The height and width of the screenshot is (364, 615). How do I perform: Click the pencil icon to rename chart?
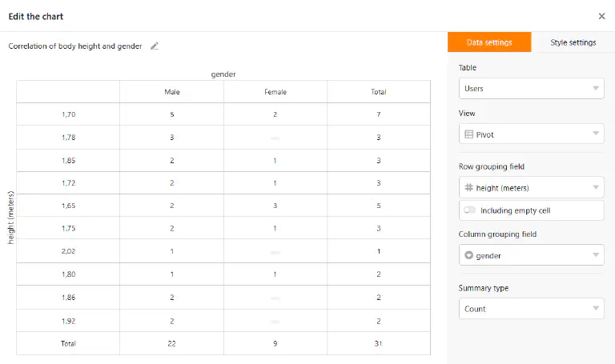[x=155, y=46]
